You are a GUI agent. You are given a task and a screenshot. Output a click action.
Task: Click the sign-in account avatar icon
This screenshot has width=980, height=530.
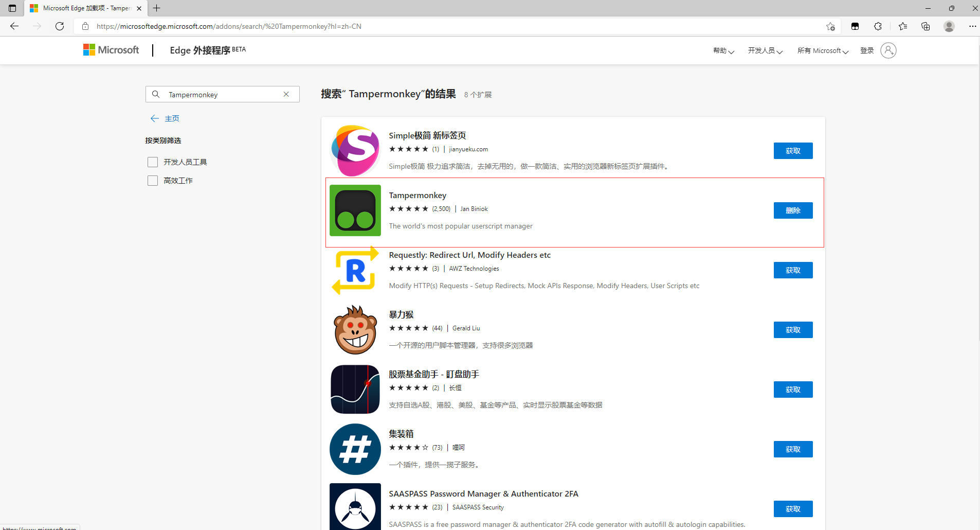(x=888, y=50)
